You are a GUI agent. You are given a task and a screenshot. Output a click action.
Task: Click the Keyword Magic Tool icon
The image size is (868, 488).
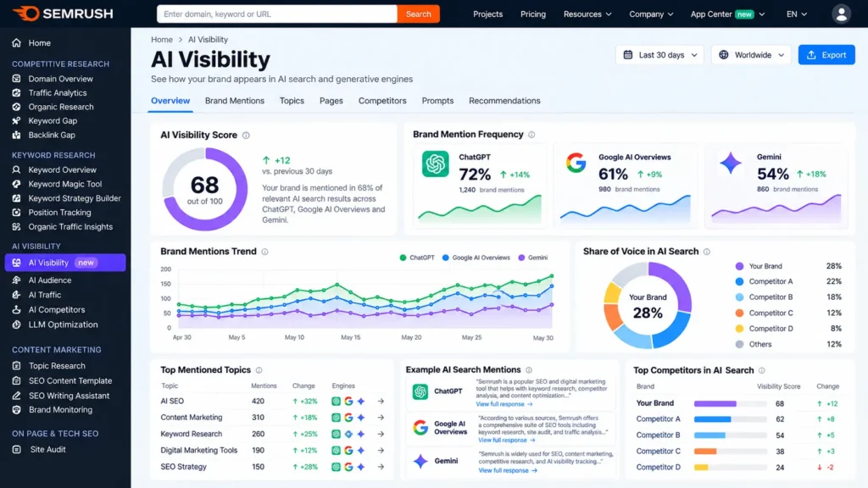[x=17, y=184]
